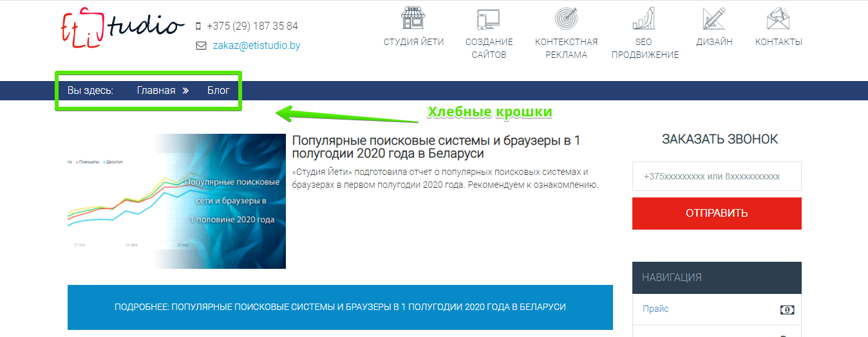Click the money icon beside Прайс
Image resolution: width=868 pixels, height=337 pixels.
click(787, 310)
